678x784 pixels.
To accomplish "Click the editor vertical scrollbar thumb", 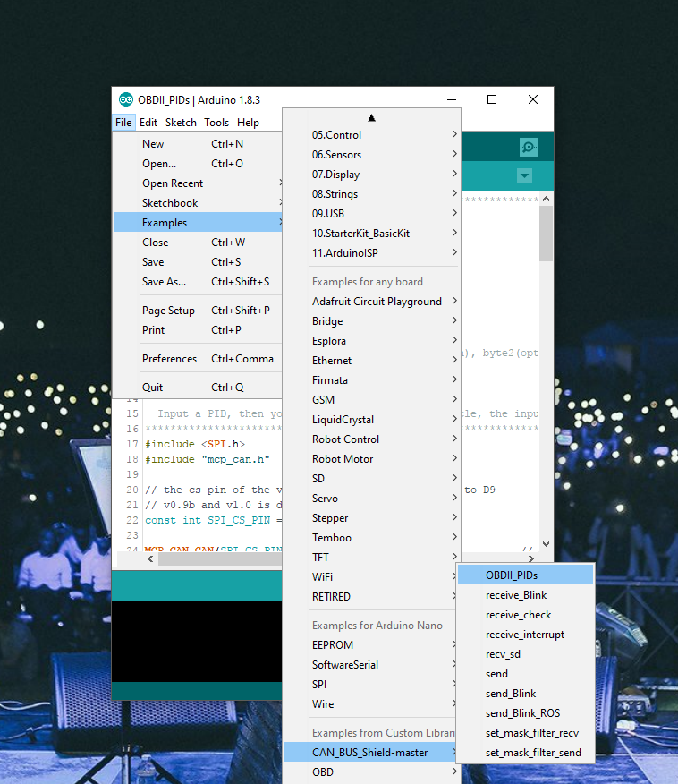I will [x=547, y=234].
